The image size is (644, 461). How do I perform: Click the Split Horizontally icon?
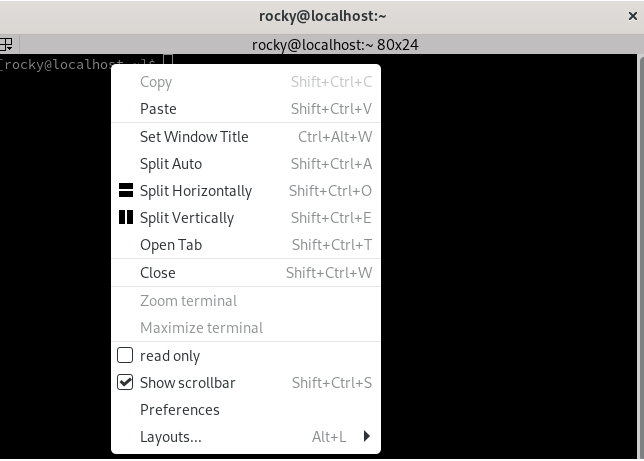click(126, 191)
